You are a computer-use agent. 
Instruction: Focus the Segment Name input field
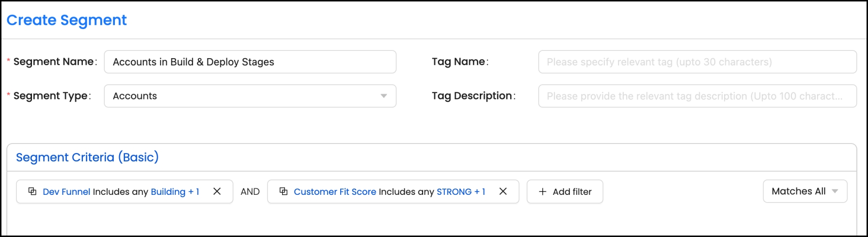250,62
